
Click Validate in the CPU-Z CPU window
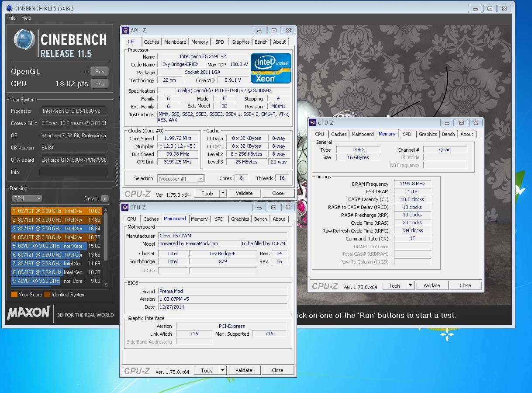pyautogui.click(x=244, y=193)
